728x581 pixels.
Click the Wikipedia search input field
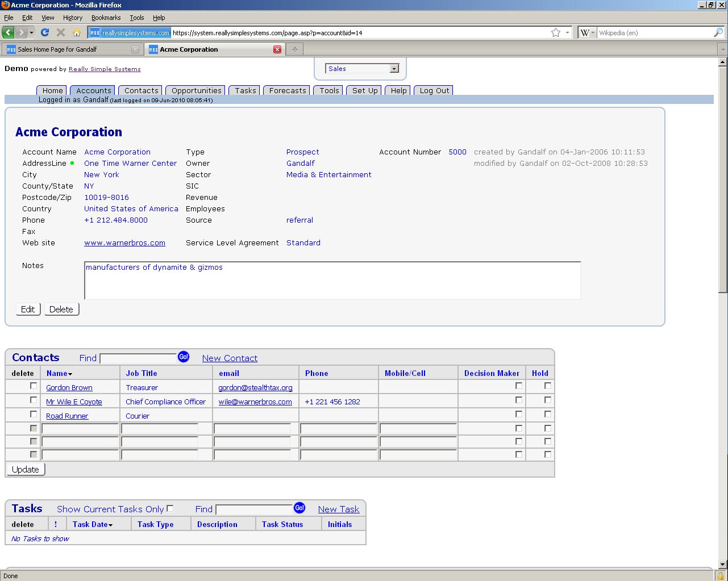655,32
